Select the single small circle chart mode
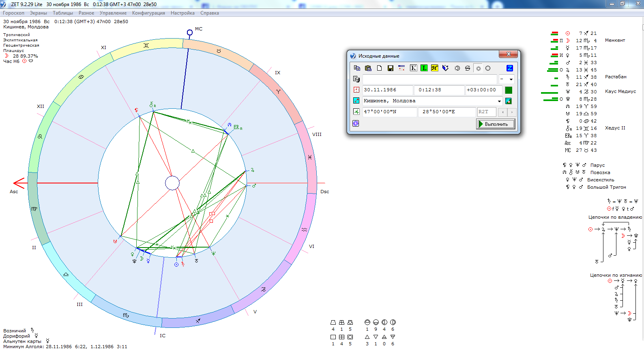 (x=478, y=68)
